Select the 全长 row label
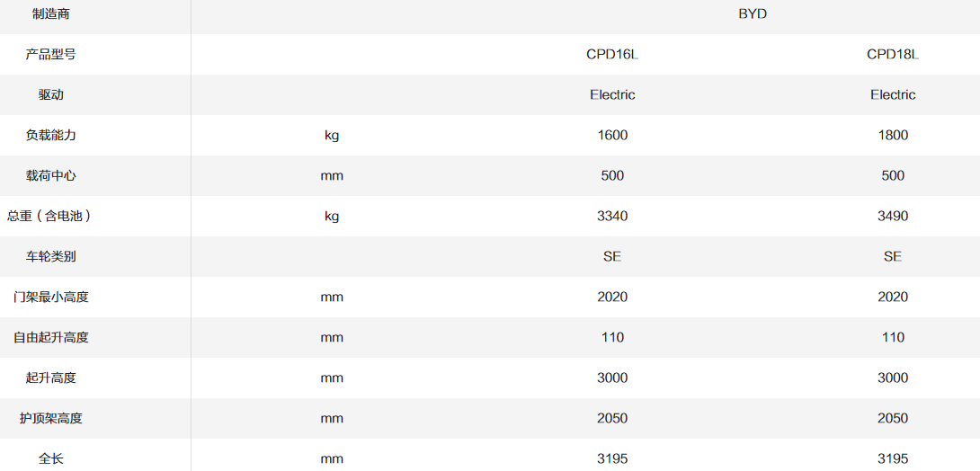Image resolution: width=980 pixels, height=471 pixels. click(51, 458)
